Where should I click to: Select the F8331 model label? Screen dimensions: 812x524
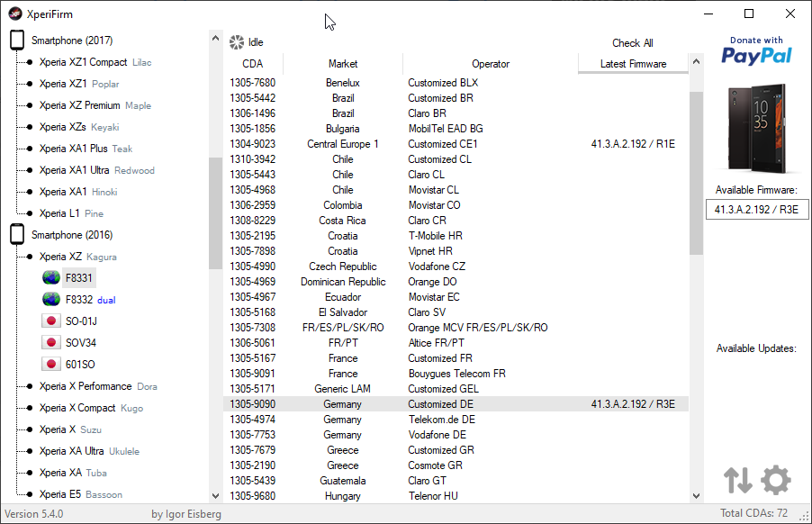coord(78,278)
